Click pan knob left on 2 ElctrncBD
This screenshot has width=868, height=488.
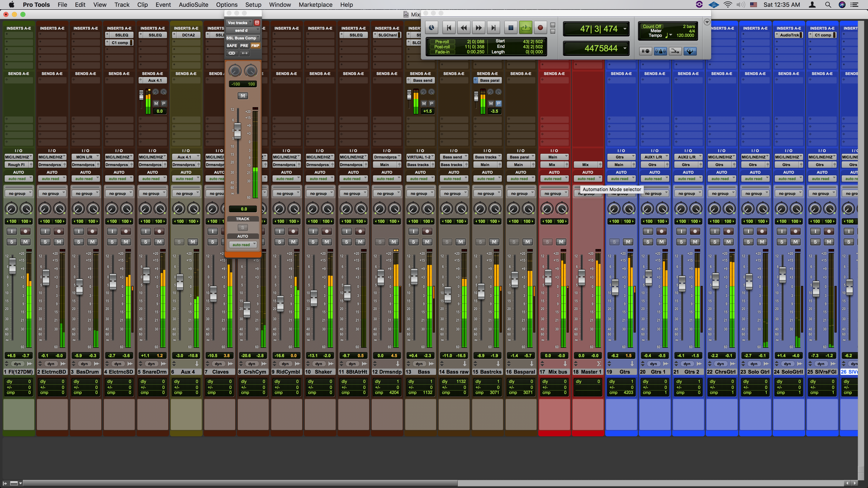(45, 209)
